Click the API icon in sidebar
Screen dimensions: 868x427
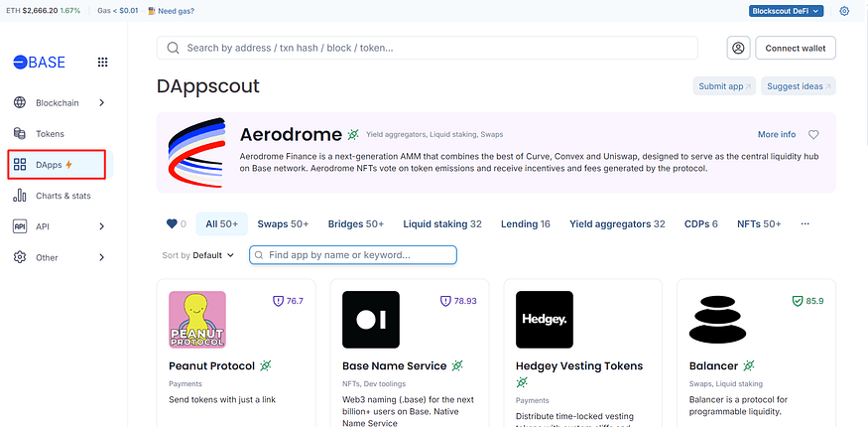[20, 226]
